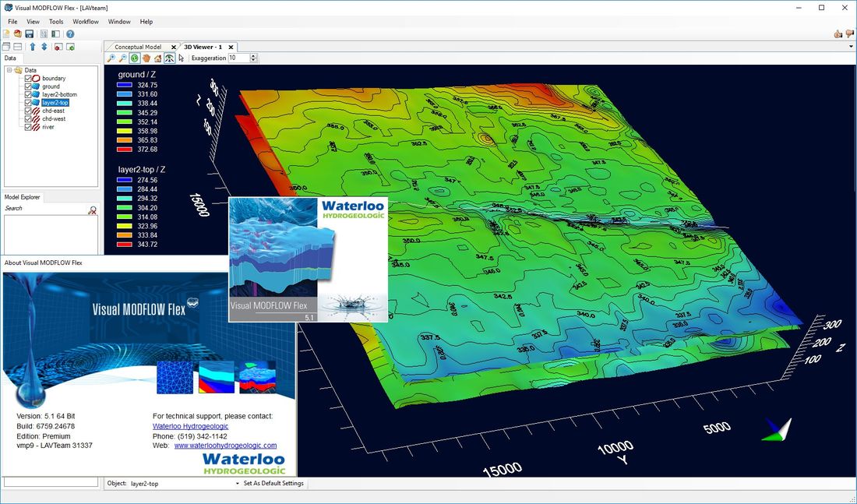Viewport: 857px width, 504px height.
Task: Click the Exaggeration value input field
Action: pyautogui.click(x=238, y=58)
